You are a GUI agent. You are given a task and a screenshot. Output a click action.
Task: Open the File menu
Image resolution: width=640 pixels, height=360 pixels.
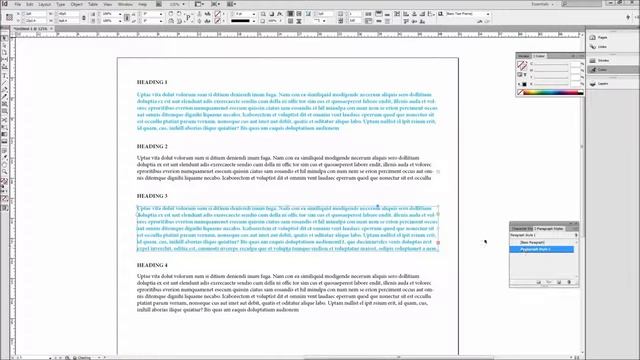pos(18,4)
